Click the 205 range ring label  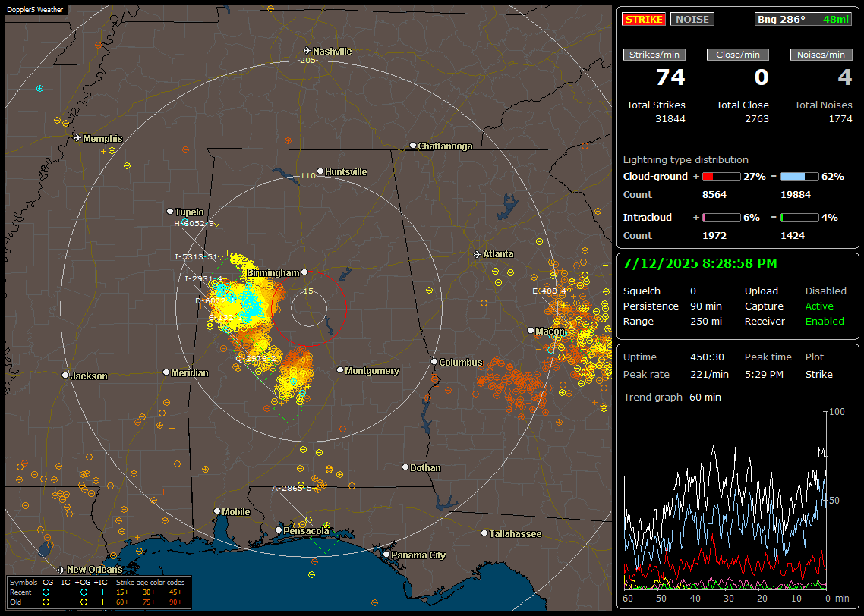coord(307,60)
